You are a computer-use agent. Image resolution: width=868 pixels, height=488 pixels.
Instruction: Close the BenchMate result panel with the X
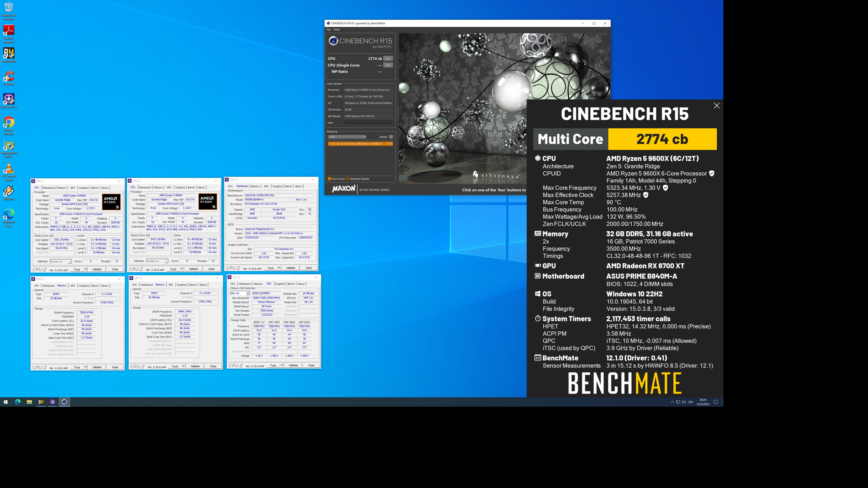pyautogui.click(x=717, y=106)
